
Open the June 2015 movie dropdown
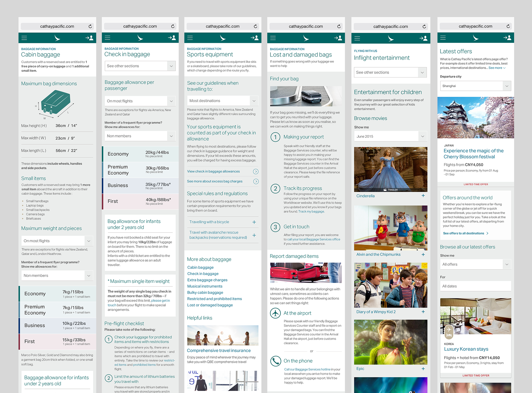(x=390, y=136)
